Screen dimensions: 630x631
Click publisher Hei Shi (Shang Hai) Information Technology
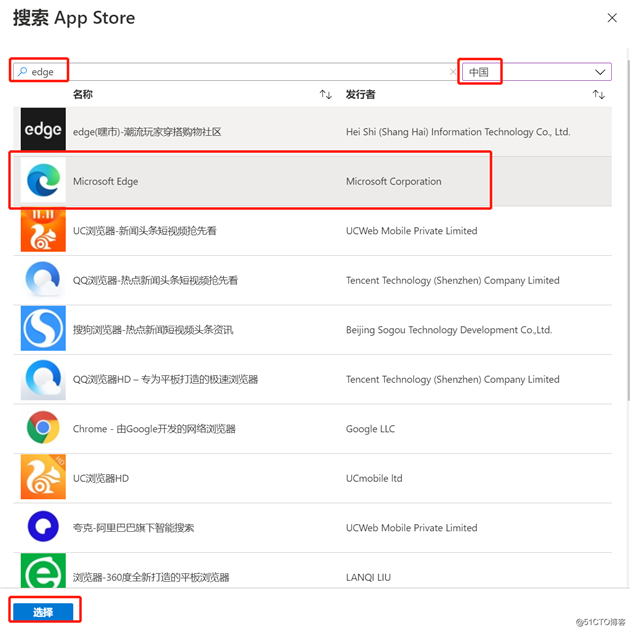pos(458,132)
